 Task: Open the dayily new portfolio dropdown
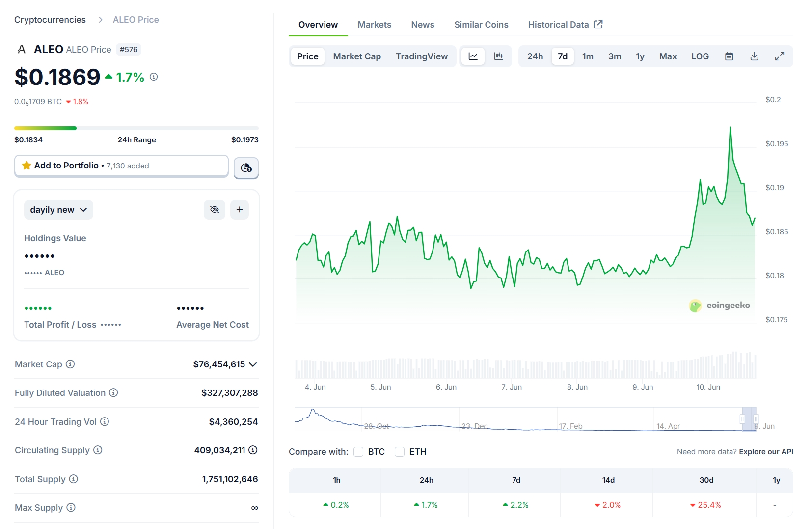pyautogui.click(x=58, y=210)
